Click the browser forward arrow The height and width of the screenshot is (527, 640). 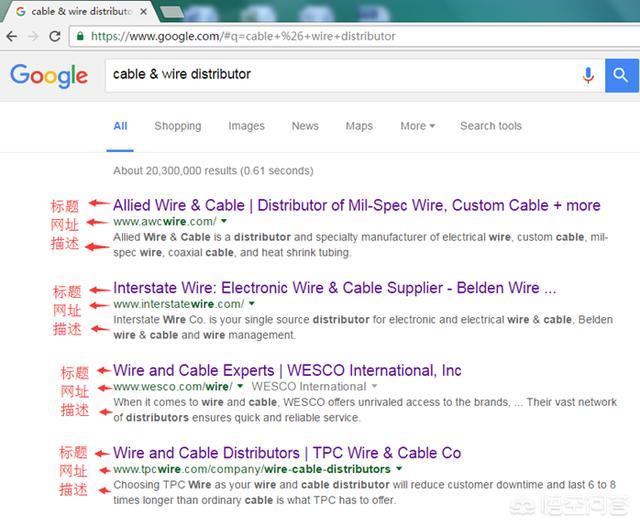tap(33, 36)
